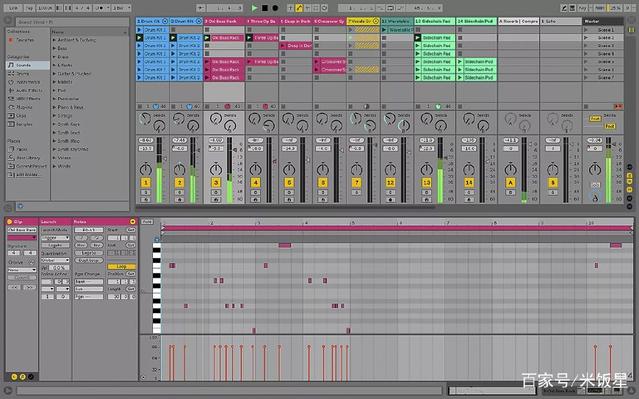Expand Winds folder in browser

tap(54, 166)
